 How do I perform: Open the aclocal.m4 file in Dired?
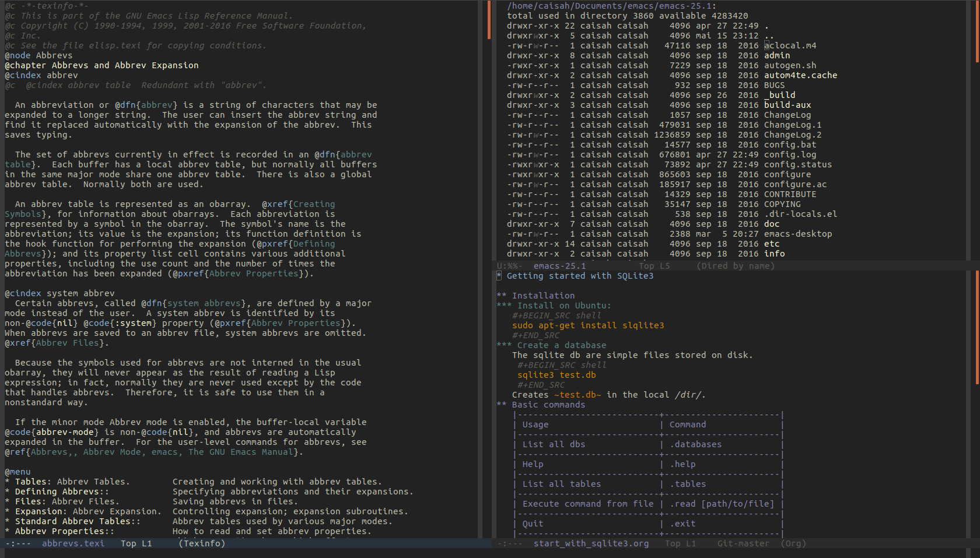(x=790, y=45)
